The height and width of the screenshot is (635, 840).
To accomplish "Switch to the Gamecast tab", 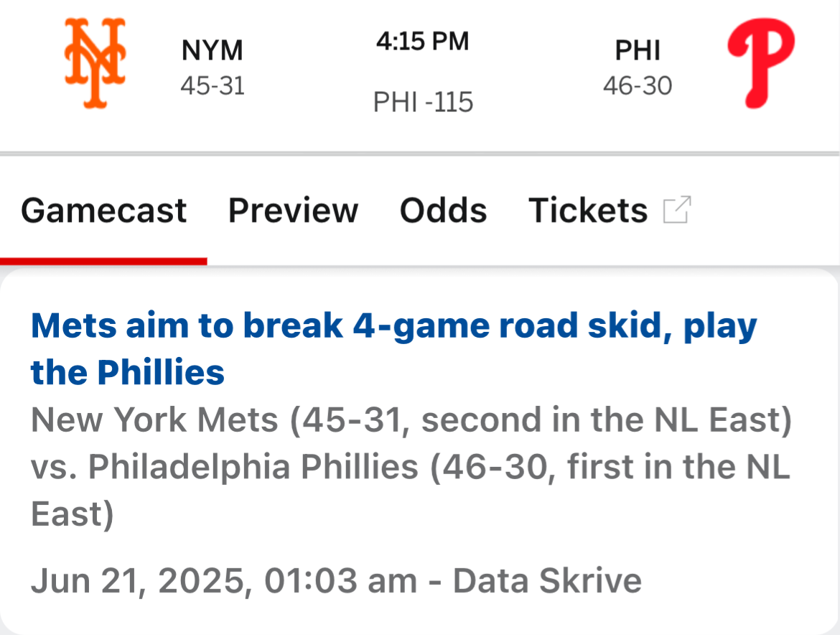I will [x=103, y=210].
